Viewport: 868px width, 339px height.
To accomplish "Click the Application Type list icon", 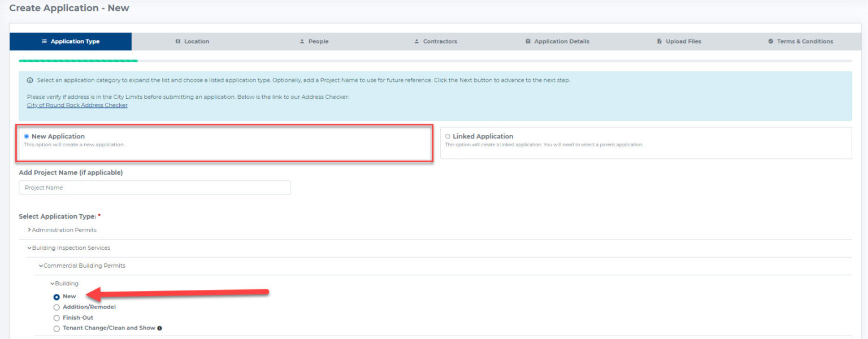I will [45, 41].
